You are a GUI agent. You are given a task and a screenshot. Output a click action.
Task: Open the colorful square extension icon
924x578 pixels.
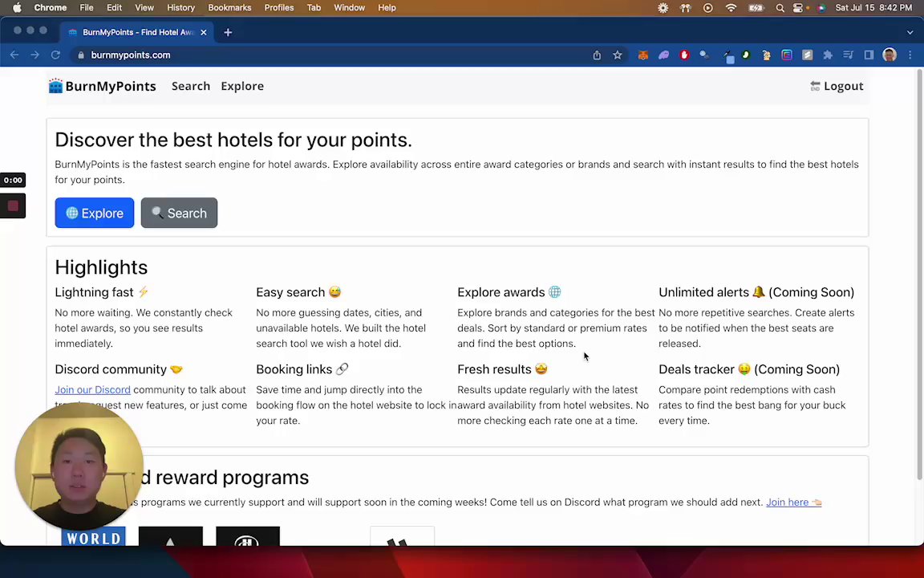(787, 55)
